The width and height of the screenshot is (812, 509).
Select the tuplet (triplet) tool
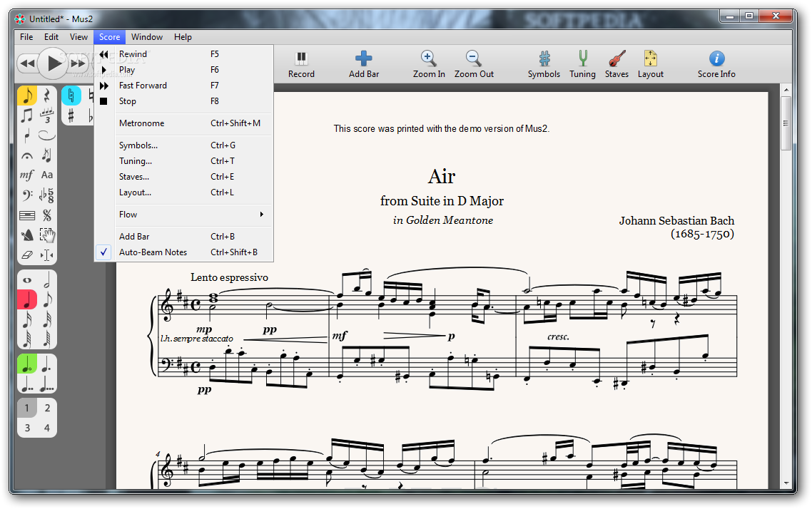pos(46,115)
